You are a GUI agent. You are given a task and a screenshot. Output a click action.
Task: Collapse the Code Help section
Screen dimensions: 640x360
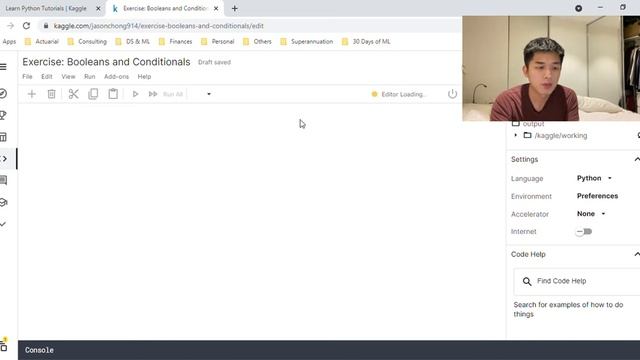(636, 254)
